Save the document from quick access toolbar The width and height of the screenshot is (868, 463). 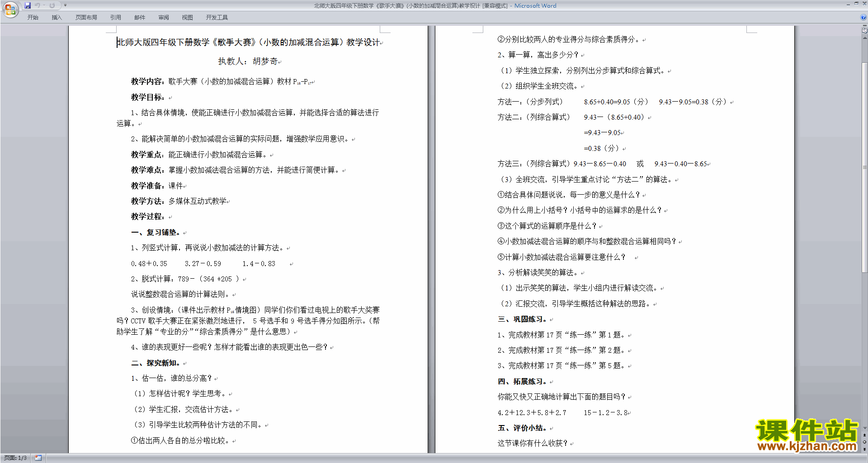click(x=28, y=5)
